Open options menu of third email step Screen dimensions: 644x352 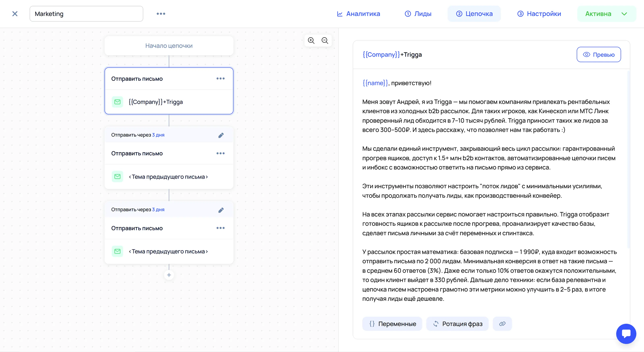pyautogui.click(x=220, y=228)
